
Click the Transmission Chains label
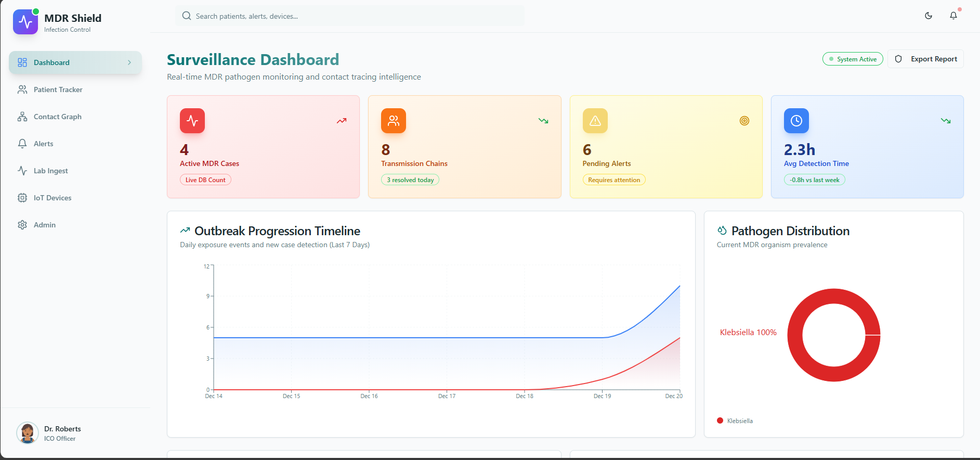click(x=414, y=163)
